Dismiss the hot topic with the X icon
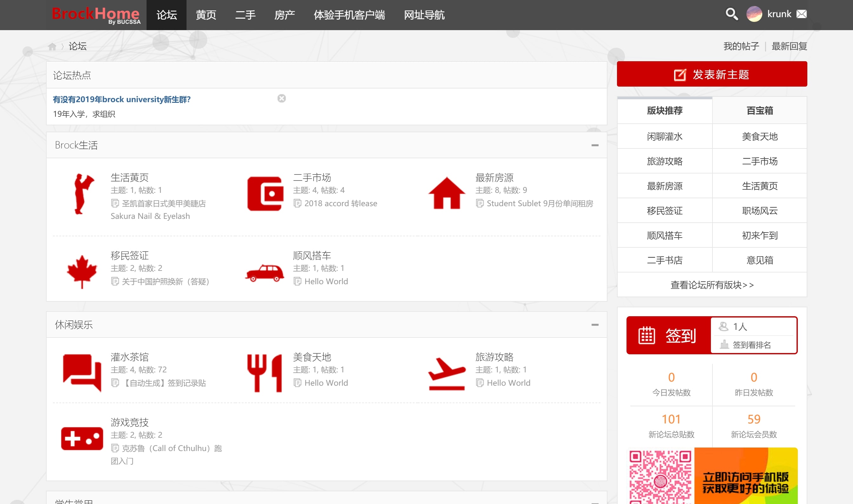The height and width of the screenshot is (504, 853). [281, 99]
